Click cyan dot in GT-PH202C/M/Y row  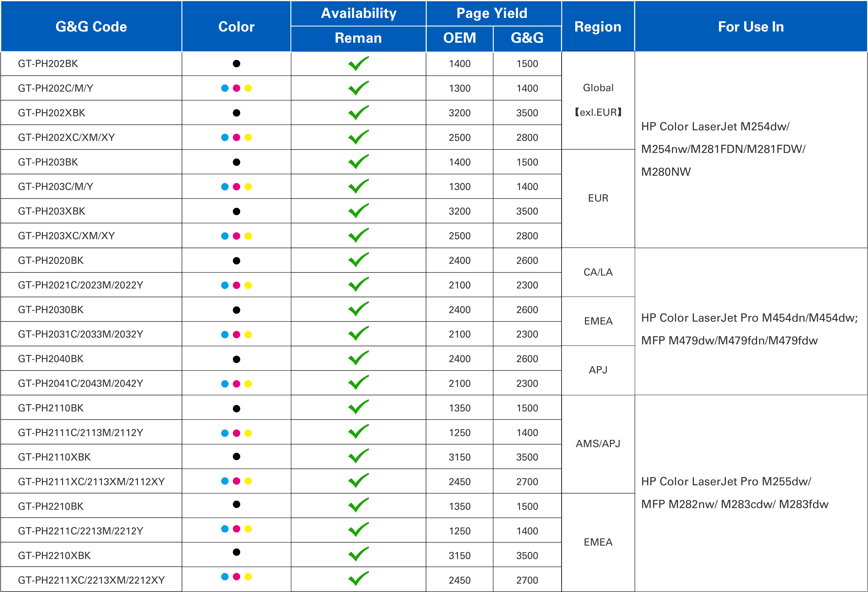225,88
